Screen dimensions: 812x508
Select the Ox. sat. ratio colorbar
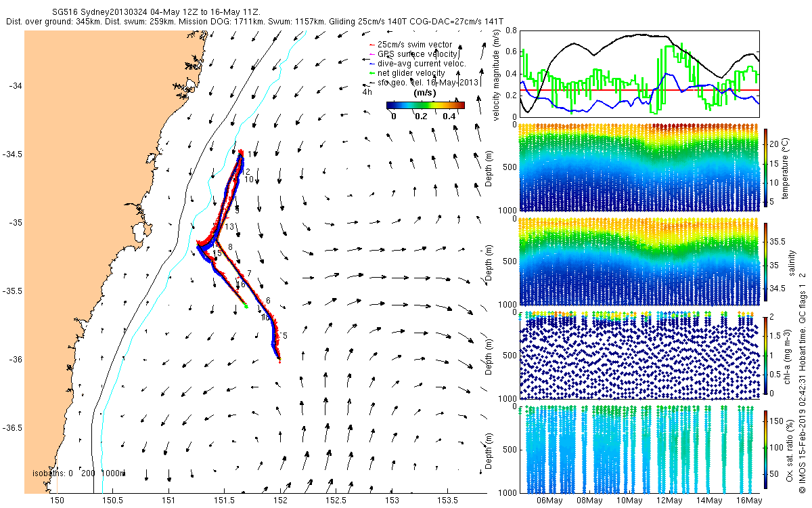tap(766, 449)
